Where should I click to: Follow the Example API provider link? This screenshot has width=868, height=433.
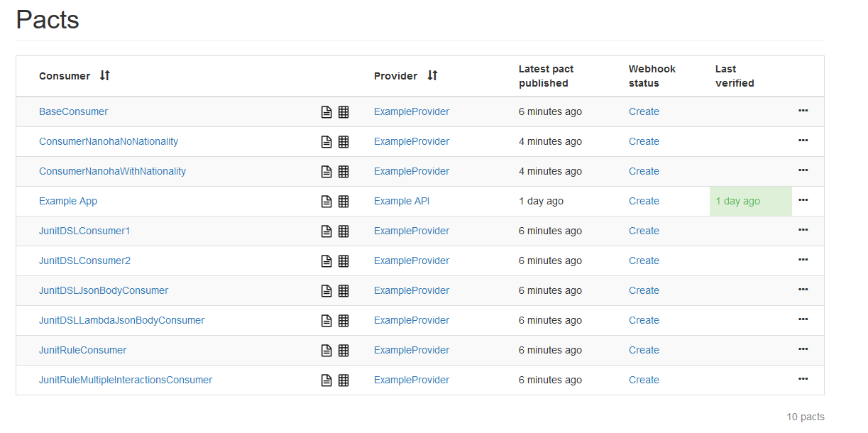coord(402,201)
